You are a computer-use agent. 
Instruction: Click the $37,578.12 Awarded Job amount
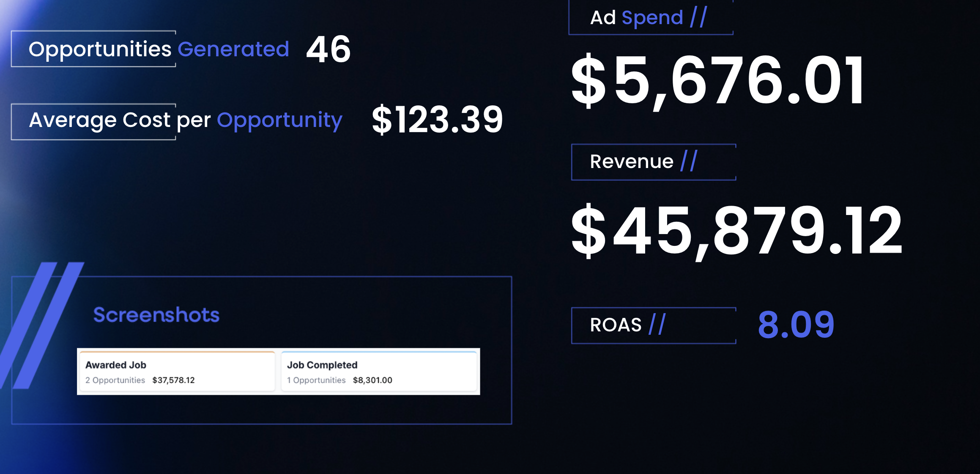pyautogui.click(x=173, y=380)
